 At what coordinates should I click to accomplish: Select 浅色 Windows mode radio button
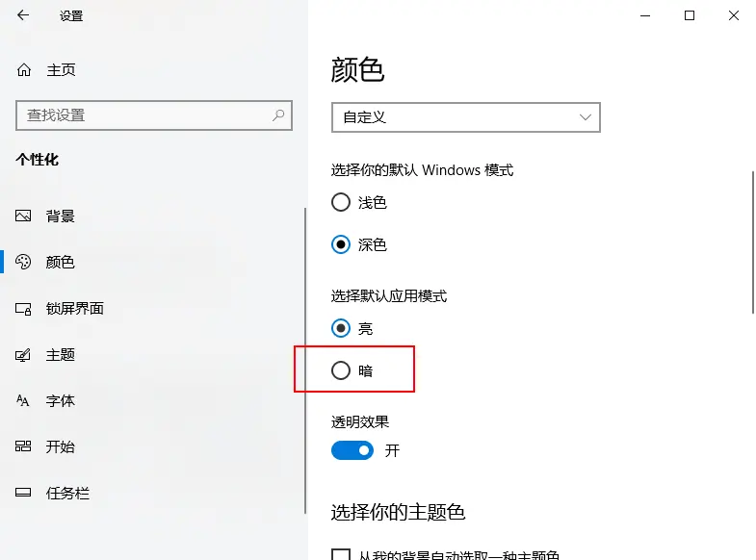tap(341, 202)
